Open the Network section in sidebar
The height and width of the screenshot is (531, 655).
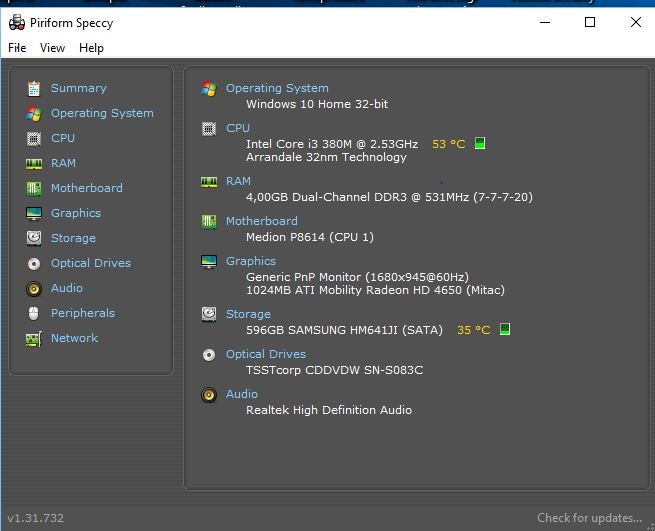(74, 338)
